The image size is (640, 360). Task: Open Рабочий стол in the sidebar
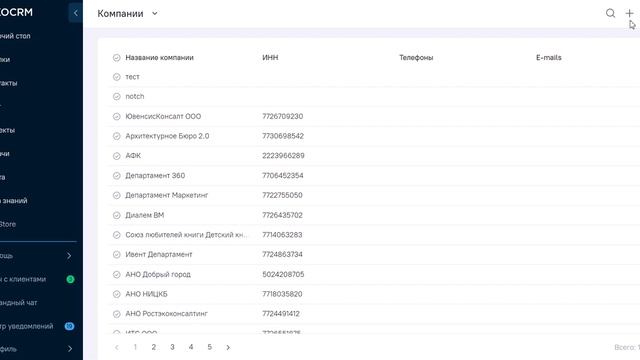click(x=15, y=36)
